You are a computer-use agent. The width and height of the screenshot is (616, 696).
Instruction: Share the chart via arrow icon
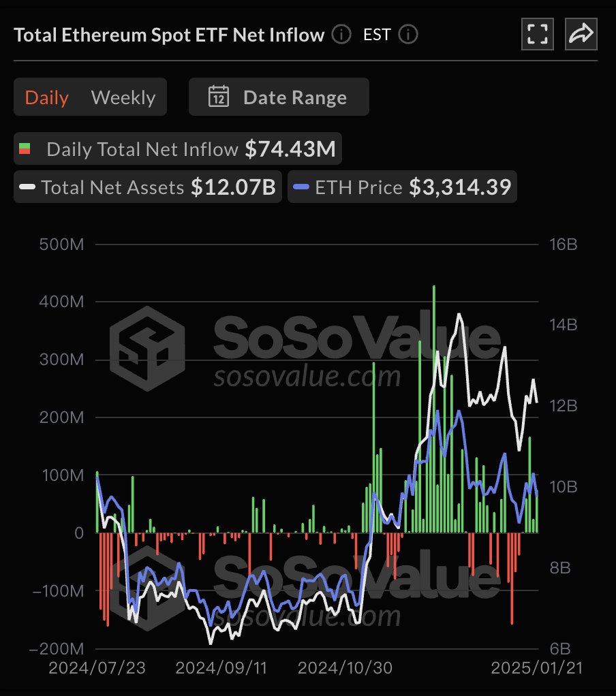(581, 34)
